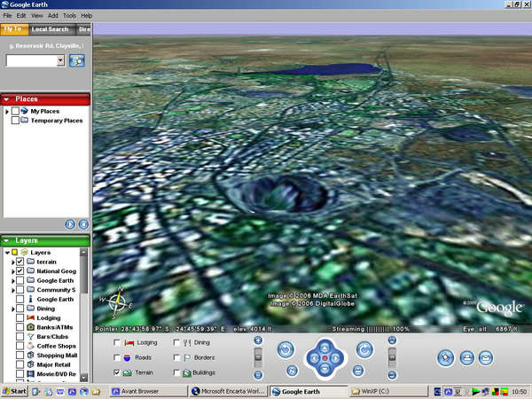This screenshot has height=399, width=532.
Task: Toggle the Lodging checkbox in bottom panel
Action: [117, 342]
